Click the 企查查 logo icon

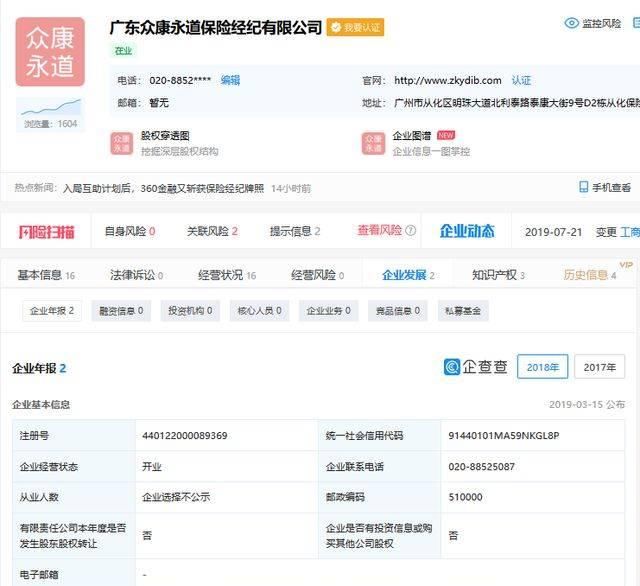click(x=452, y=367)
